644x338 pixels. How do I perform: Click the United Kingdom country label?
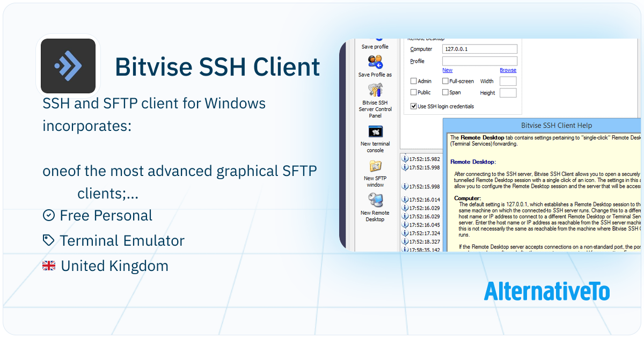114,266
